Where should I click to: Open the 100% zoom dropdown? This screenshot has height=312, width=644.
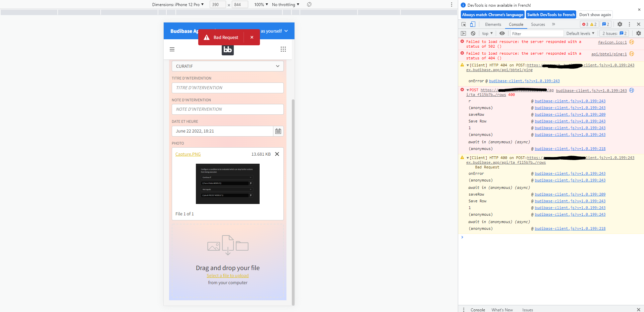coord(261,4)
